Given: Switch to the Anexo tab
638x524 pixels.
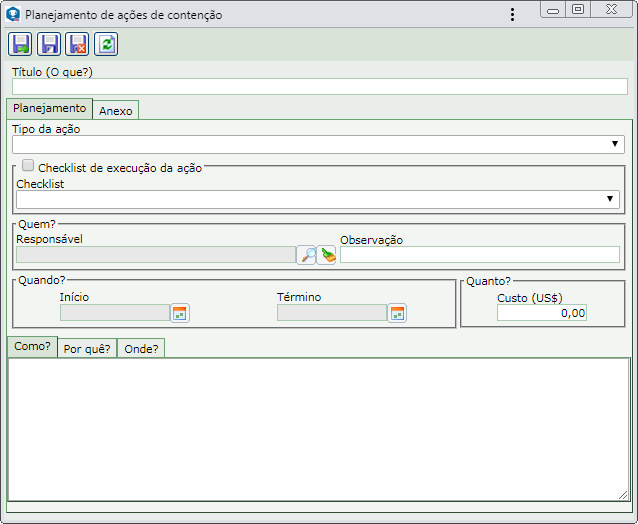Looking at the screenshot, I should coord(116,110).
